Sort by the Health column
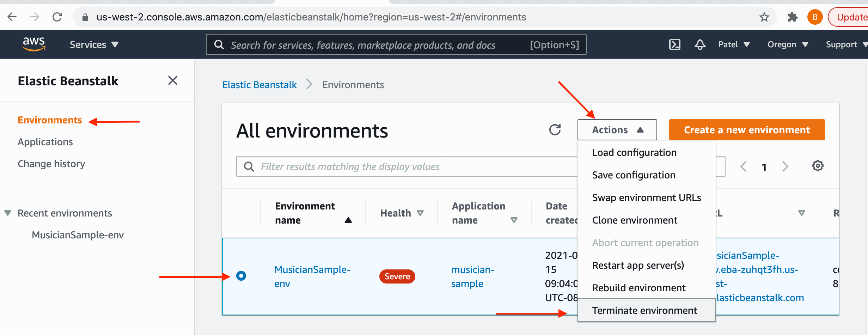This screenshot has height=335, width=868. coord(402,213)
